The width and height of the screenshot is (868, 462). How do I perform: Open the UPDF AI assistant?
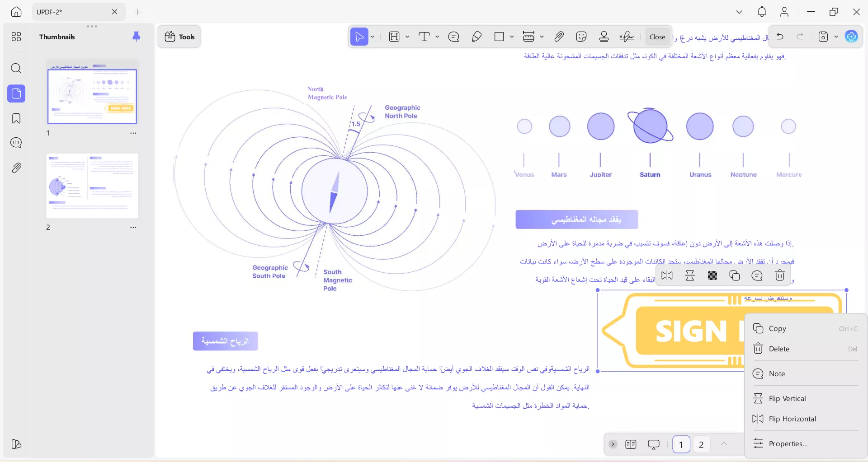pyautogui.click(x=852, y=37)
